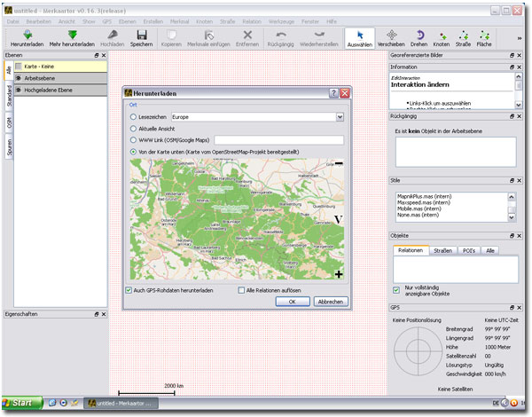Select the Straße road drawing tool
The height and width of the screenshot is (417, 532).
463,35
